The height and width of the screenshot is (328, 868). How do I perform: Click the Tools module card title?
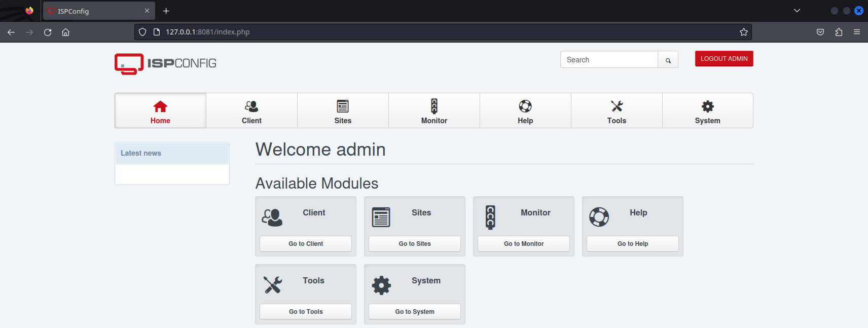pyautogui.click(x=313, y=281)
